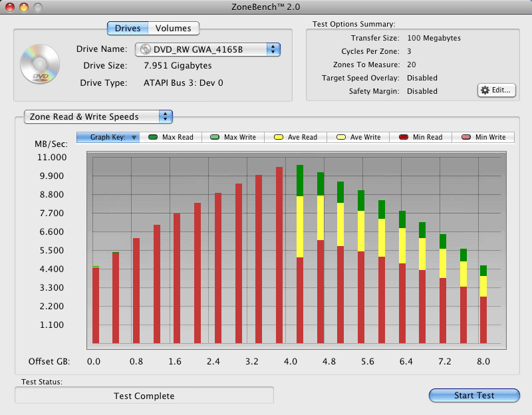Click the window zoom green button
This screenshot has width=532, height=415.
(37, 7)
